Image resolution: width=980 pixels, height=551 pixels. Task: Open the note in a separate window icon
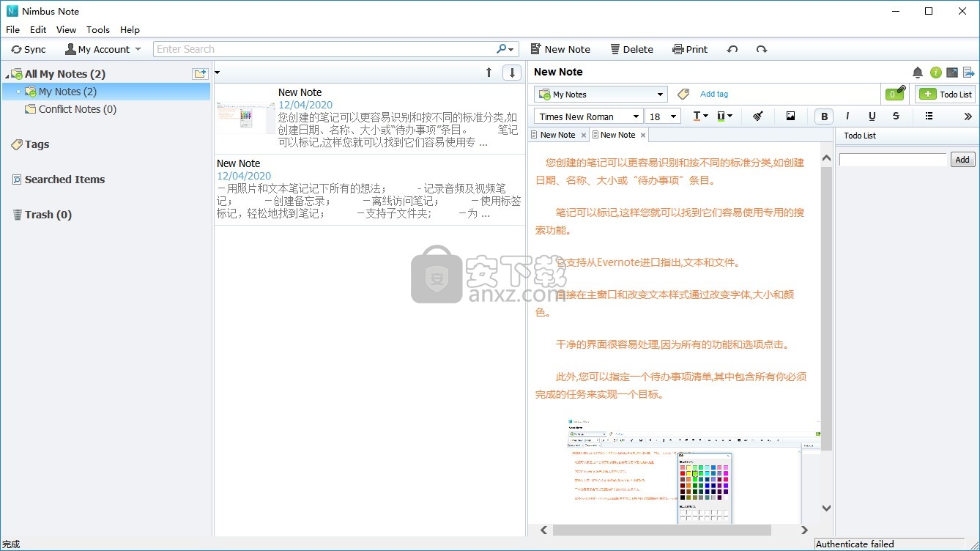pyautogui.click(x=952, y=73)
